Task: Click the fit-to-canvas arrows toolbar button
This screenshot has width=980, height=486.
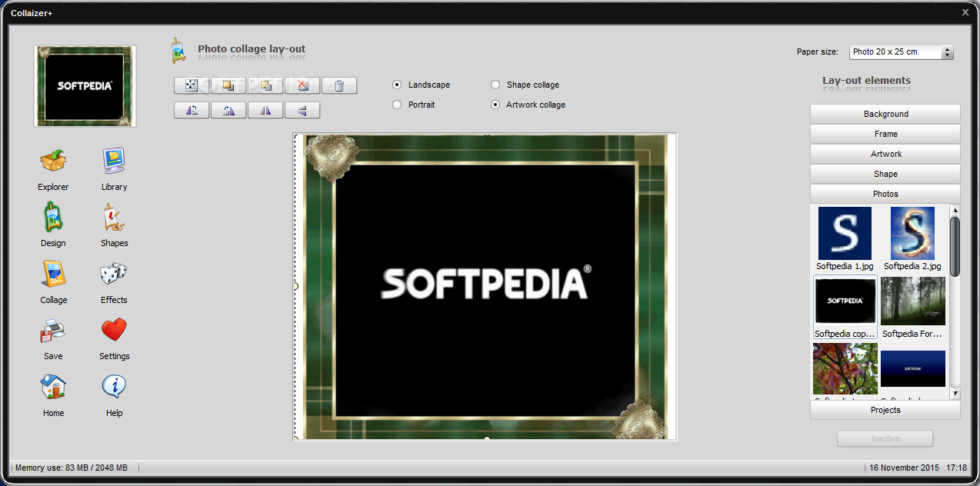Action: (x=192, y=85)
